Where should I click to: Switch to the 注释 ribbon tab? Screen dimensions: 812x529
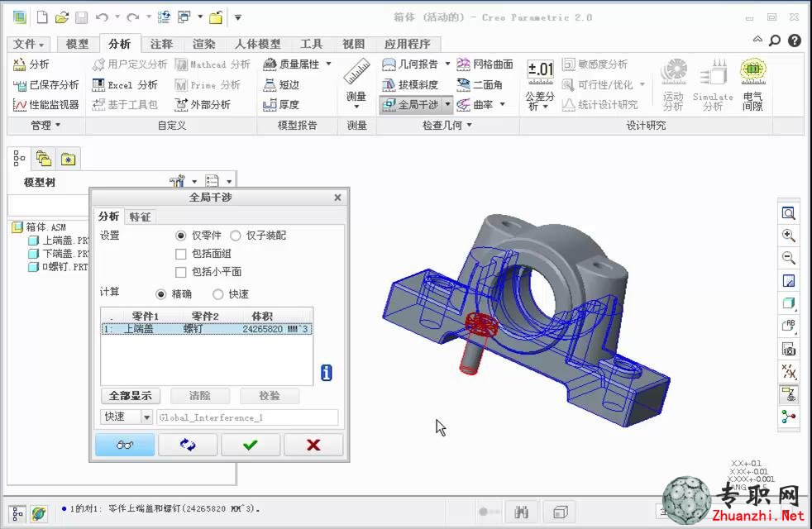pyautogui.click(x=161, y=44)
